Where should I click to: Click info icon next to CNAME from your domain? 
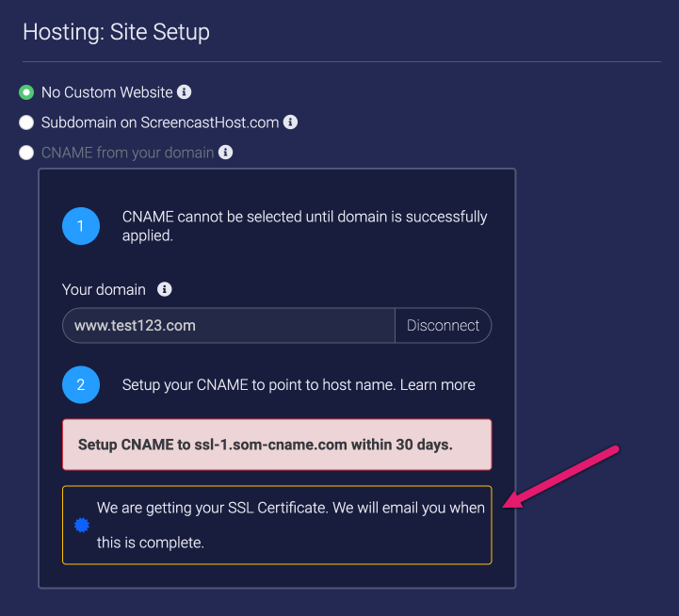pos(225,152)
